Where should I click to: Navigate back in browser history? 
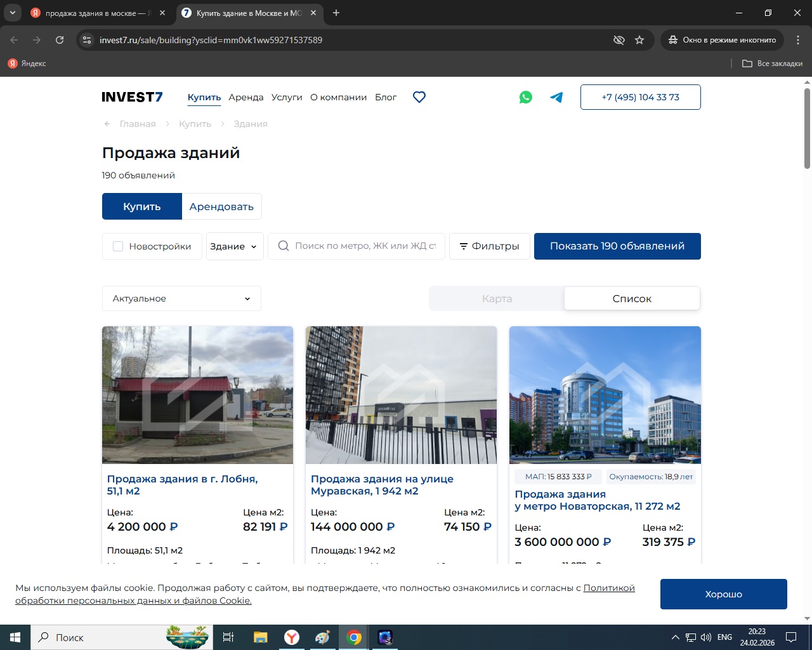14,40
